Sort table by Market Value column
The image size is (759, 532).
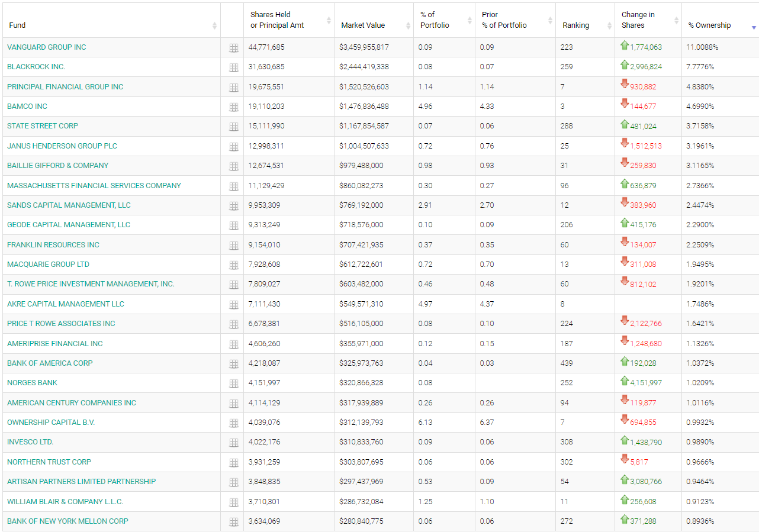coord(374,20)
